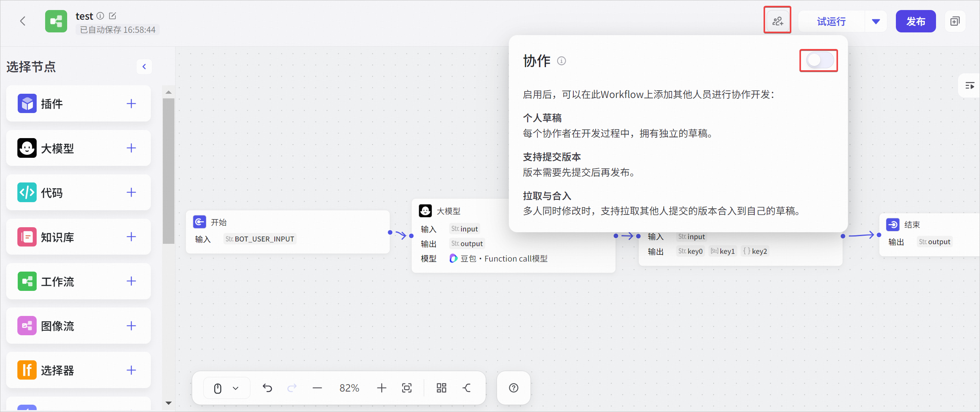
Task: Open the collaboration add-user icon
Action: (x=777, y=21)
